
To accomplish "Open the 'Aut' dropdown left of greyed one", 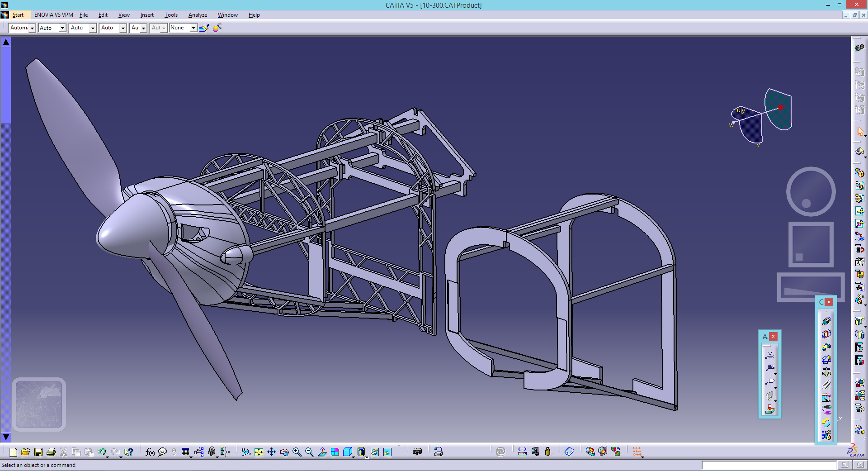I will pyautogui.click(x=143, y=28).
